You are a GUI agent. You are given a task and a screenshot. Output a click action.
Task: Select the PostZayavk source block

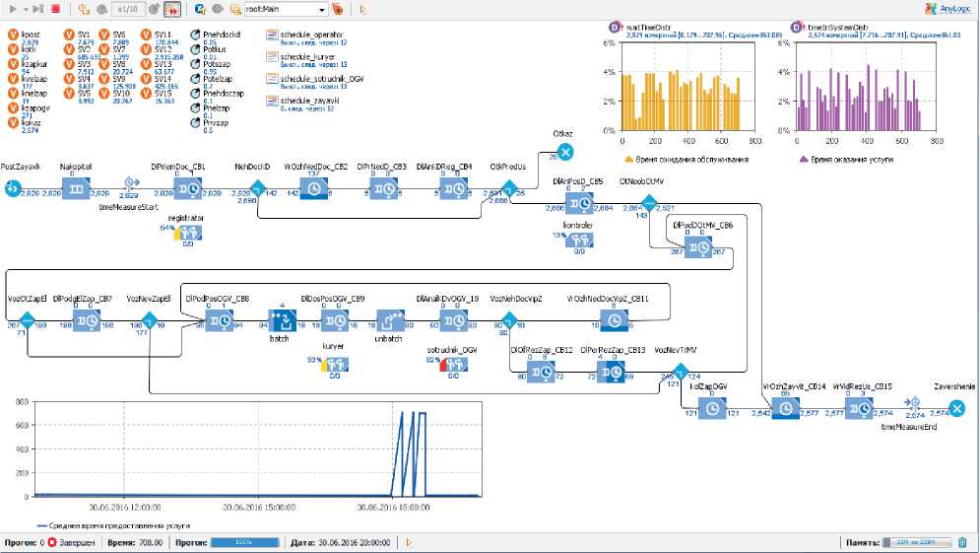coord(13,188)
